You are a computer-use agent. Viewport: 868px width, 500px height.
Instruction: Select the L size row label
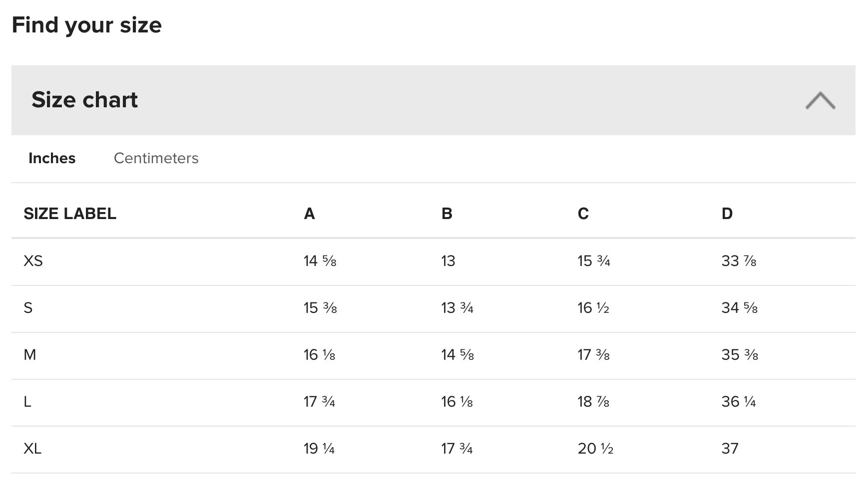[x=27, y=402]
